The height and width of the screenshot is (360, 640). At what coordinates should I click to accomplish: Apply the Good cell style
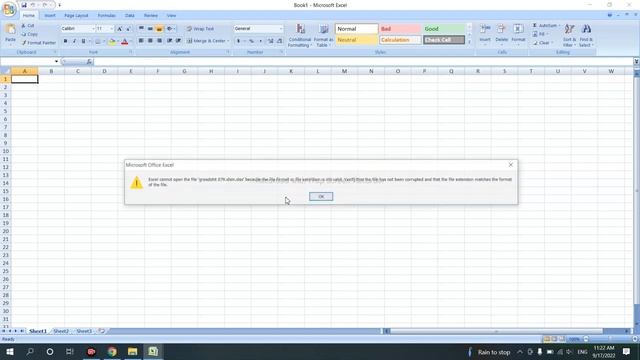click(444, 29)
